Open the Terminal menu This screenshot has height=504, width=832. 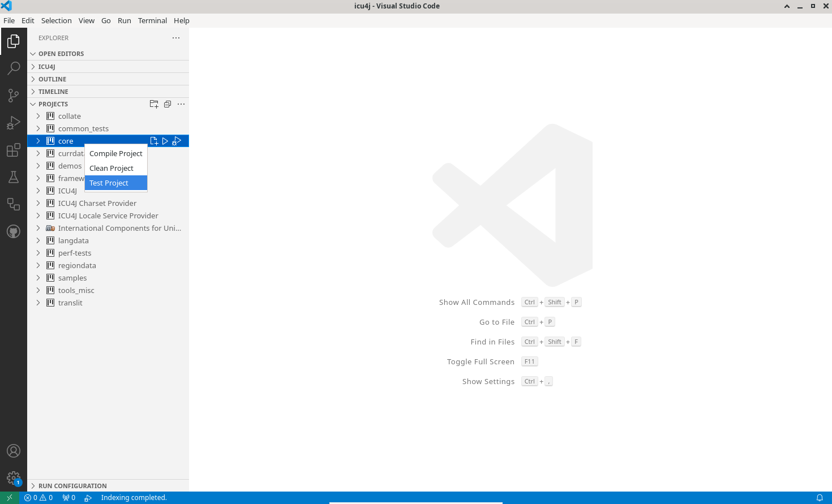[152, 20]
